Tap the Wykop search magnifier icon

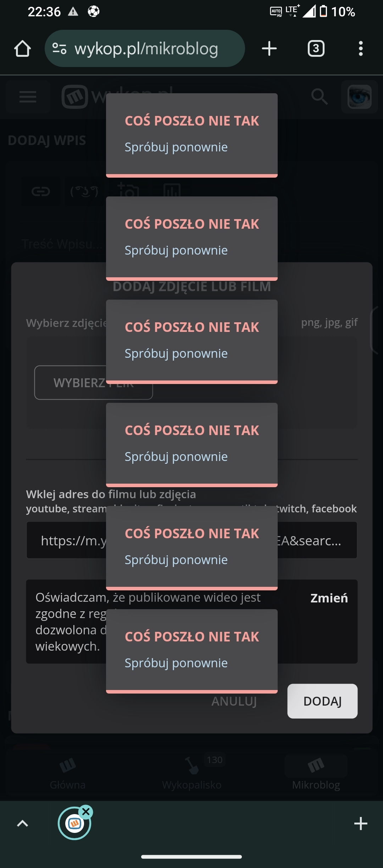319,97
